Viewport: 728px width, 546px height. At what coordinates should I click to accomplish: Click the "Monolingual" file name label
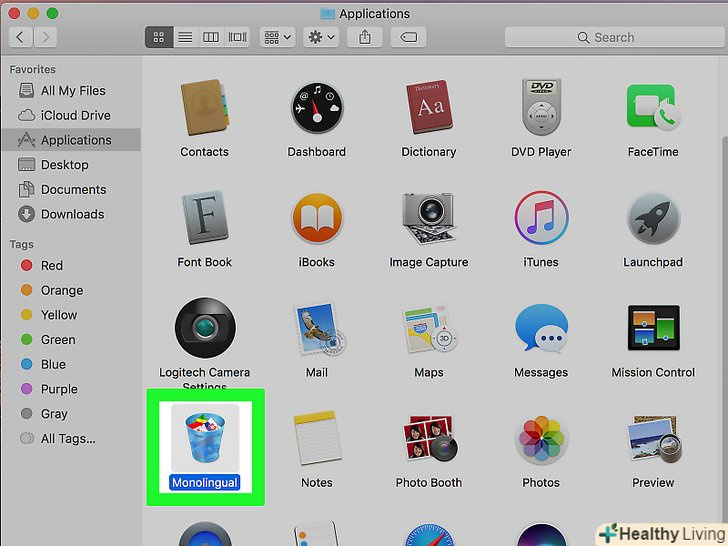pos(205,483)
